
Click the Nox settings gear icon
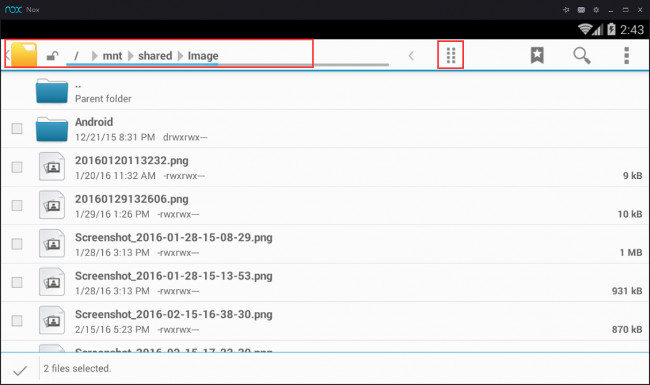coord(596,10)
